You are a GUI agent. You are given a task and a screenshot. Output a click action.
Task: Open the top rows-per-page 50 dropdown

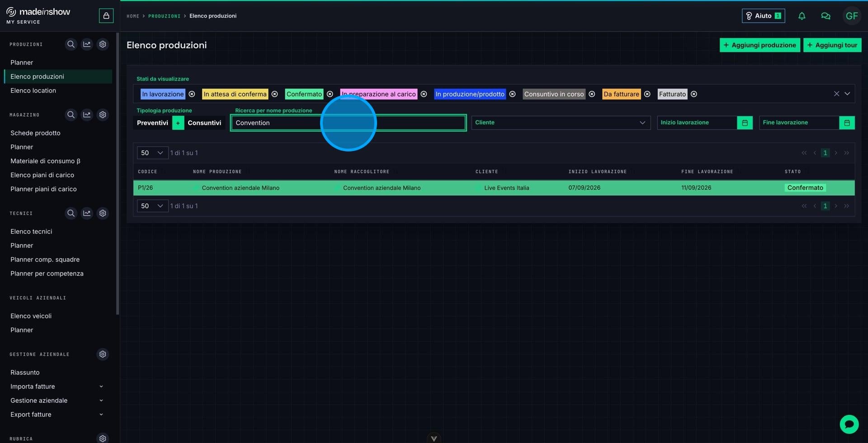click(x=152, y=153)
